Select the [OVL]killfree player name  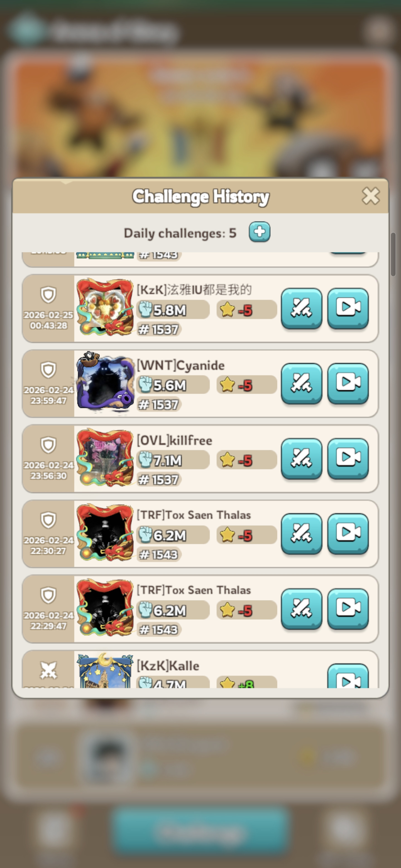[x=174, y=440]
